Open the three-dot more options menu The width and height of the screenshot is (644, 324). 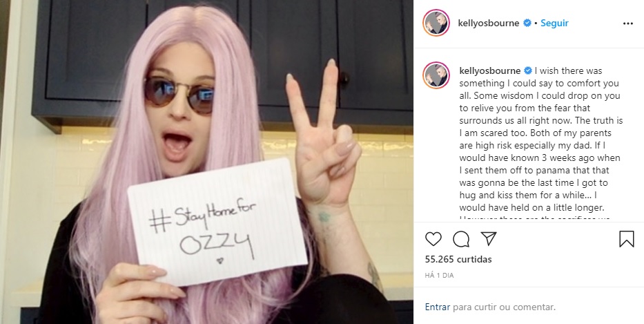pyautogui.click(x=627, y=23)
